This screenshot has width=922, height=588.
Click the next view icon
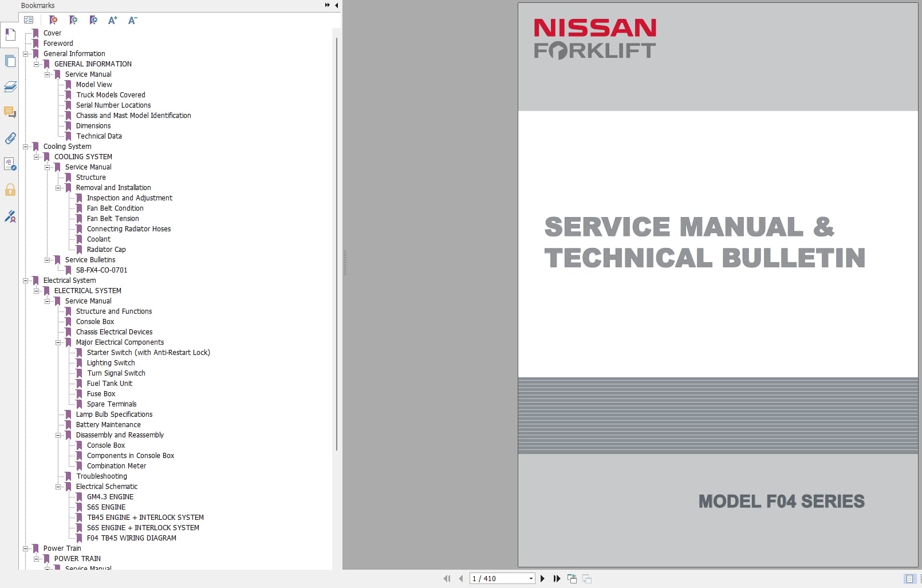[x=586, y=578]
